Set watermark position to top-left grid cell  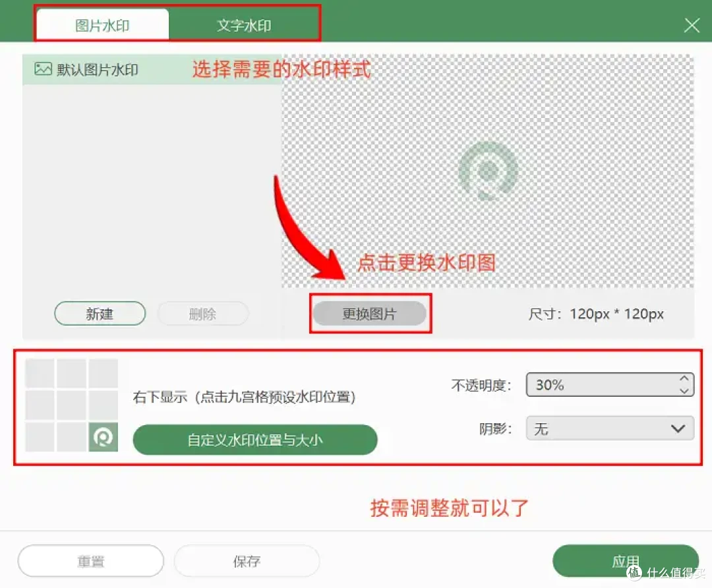40,373
